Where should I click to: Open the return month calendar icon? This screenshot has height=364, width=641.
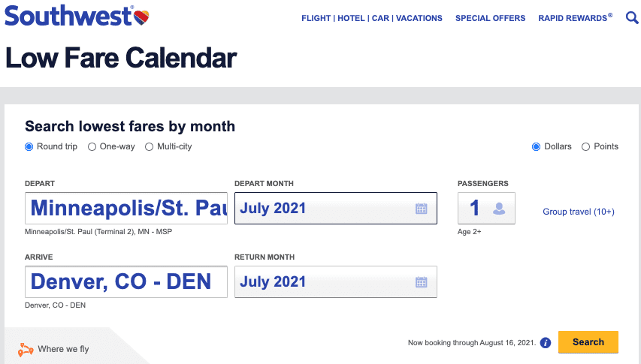coord(421,282)
